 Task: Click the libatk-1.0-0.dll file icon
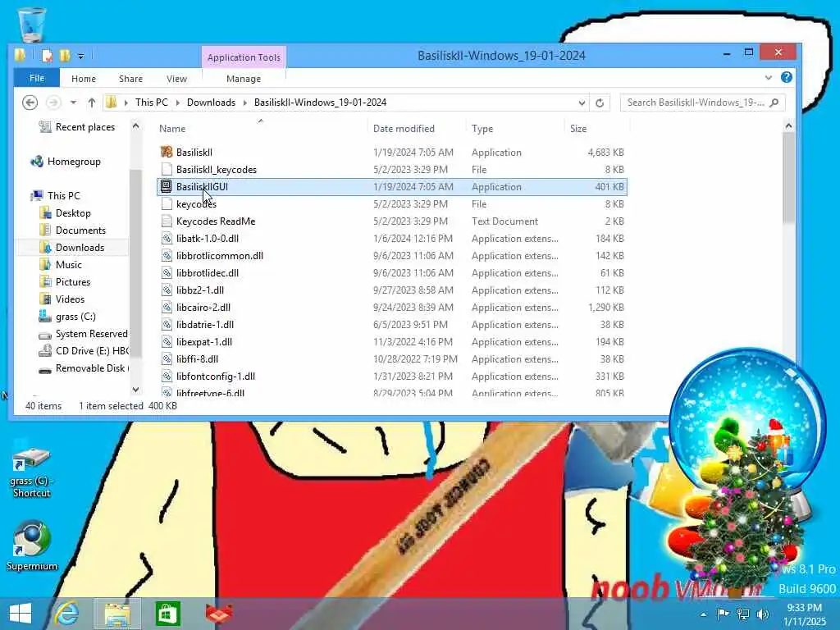click(167, 239)
